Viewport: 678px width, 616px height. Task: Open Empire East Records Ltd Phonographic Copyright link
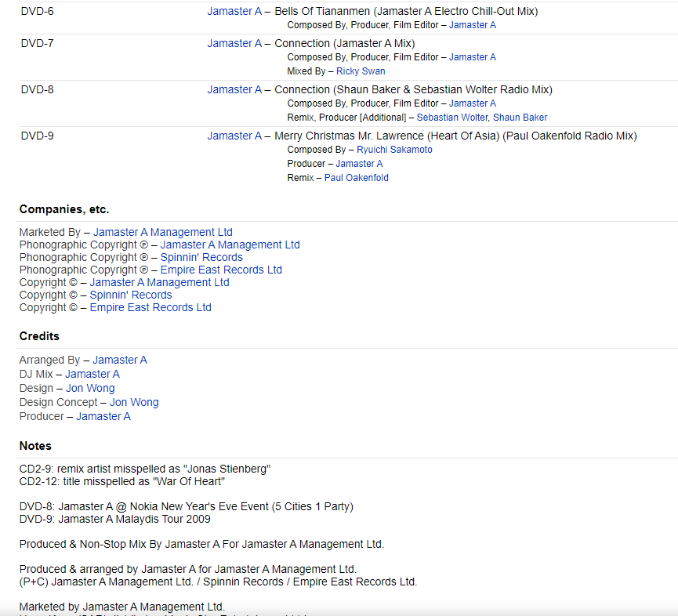[221, 270]
